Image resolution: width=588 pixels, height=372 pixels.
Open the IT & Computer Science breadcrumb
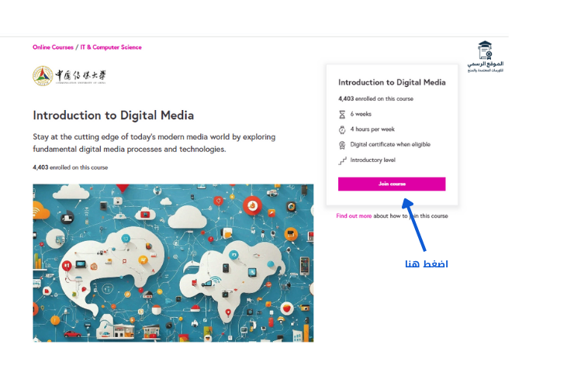click(111, 47)
